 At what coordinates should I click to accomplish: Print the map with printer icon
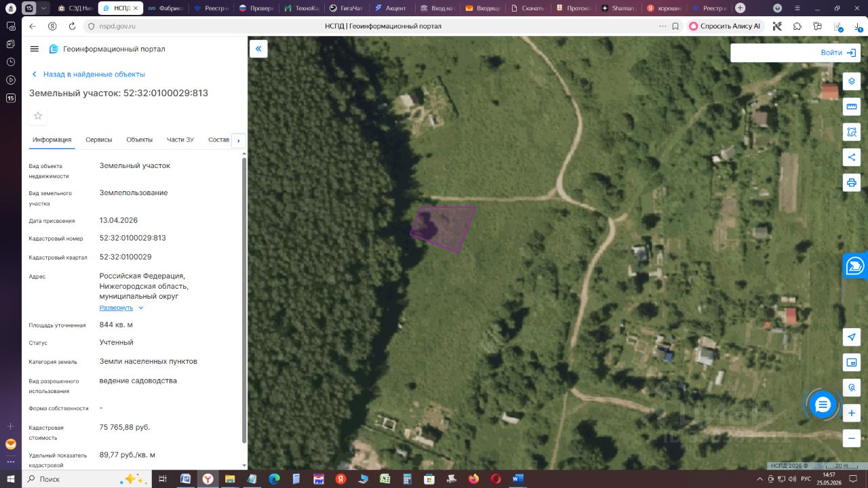point(852,182)
